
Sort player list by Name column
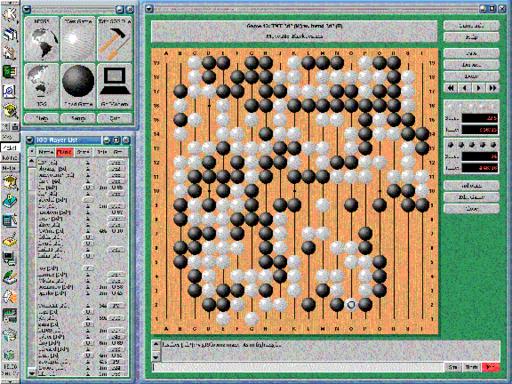(x=46, y=152)
